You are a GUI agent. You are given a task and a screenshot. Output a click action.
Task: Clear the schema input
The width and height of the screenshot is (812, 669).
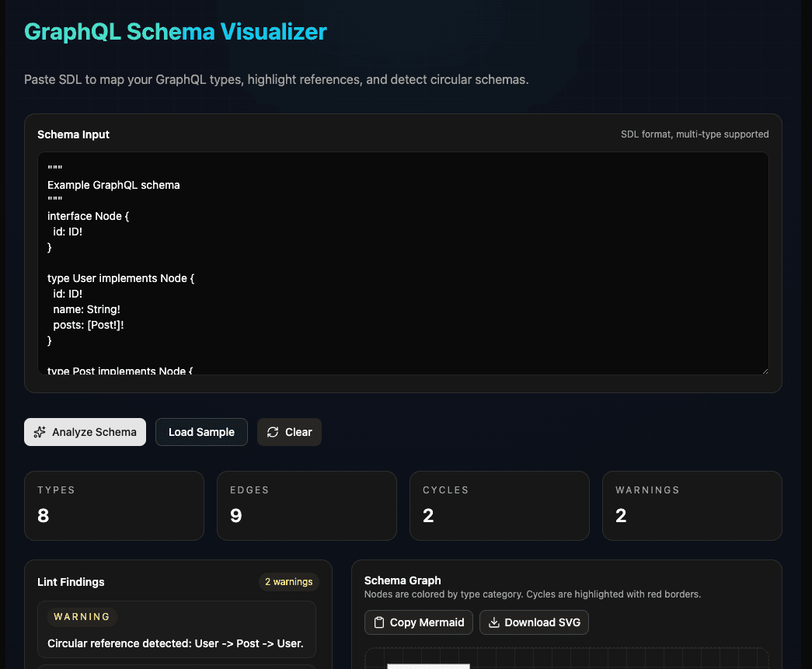point(289,432)
